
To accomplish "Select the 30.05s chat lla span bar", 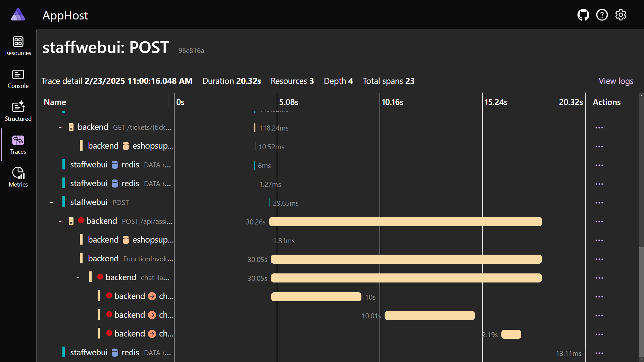I will point(406,278).
